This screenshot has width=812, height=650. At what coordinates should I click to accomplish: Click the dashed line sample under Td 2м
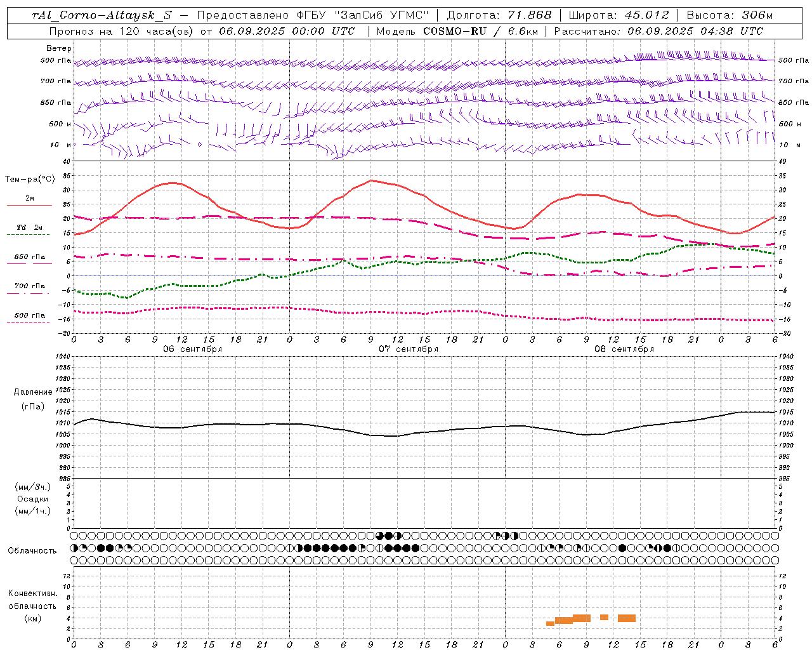[28, 234]
